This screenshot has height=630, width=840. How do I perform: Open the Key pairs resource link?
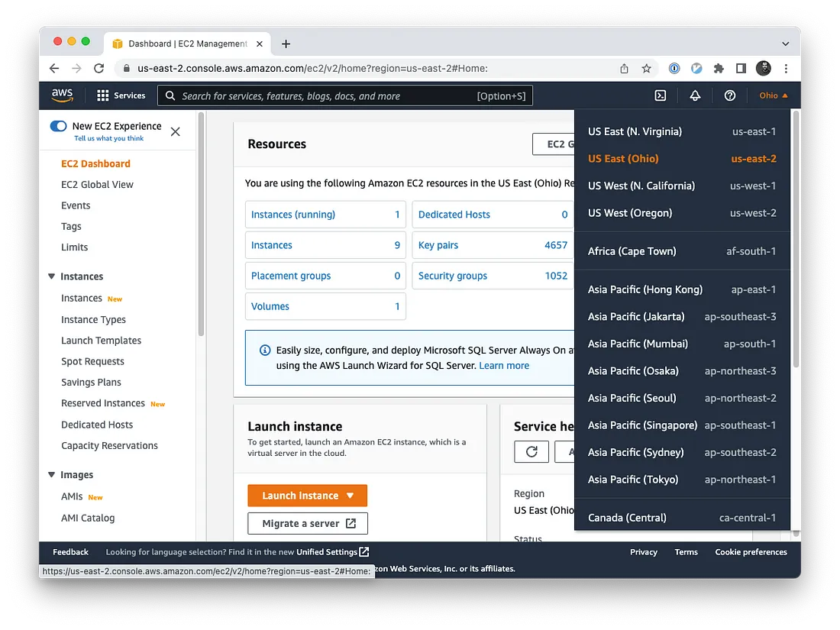click(438, 245)
